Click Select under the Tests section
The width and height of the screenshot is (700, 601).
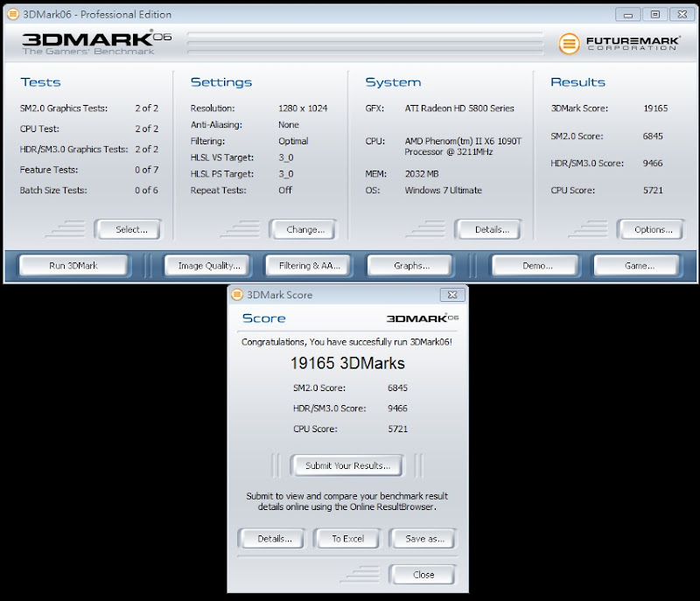click(x=129, y=229)
